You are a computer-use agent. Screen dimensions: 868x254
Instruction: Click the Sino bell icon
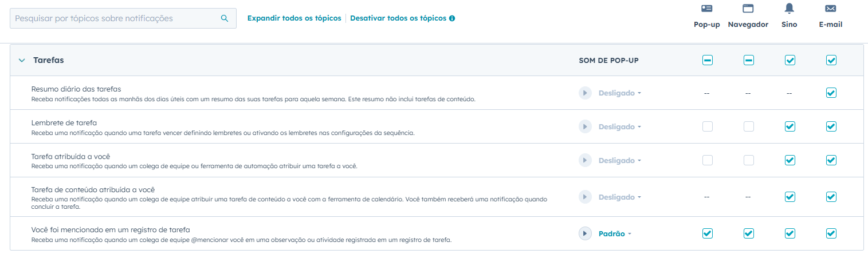click(x=790, y=9)
